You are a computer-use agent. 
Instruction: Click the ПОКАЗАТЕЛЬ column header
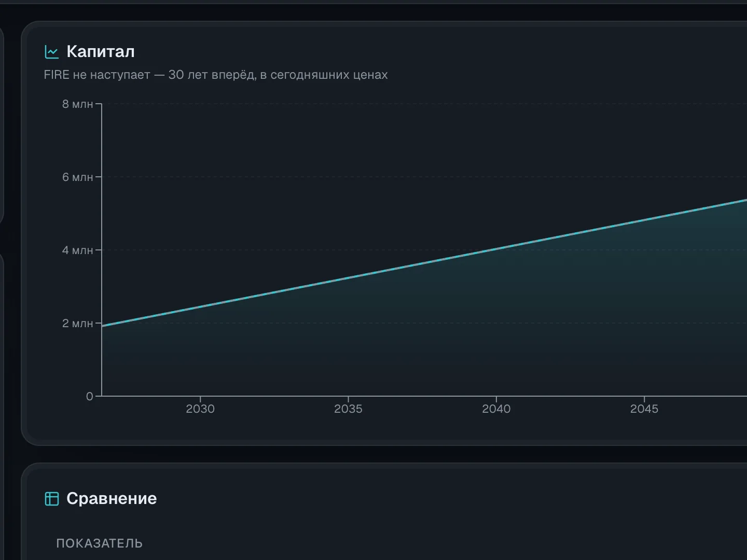click(100, 543)
